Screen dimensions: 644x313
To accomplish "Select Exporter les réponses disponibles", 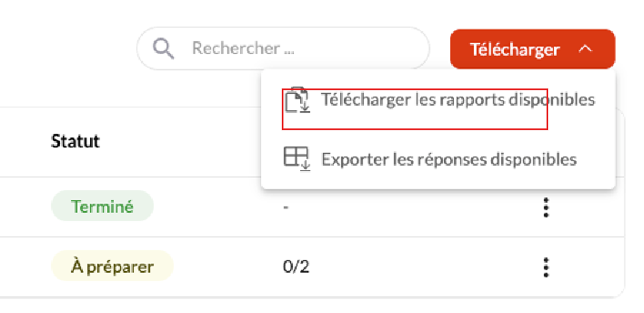I will (x=438, y=159).
